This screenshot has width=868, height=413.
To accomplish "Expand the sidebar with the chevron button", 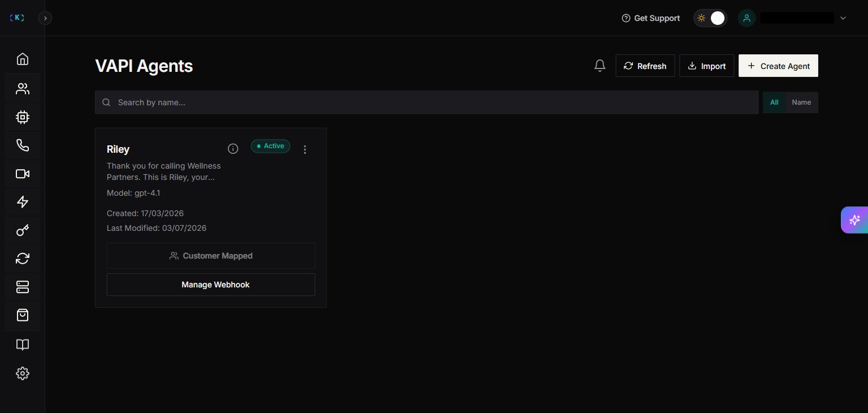I will tap(45, 18).
